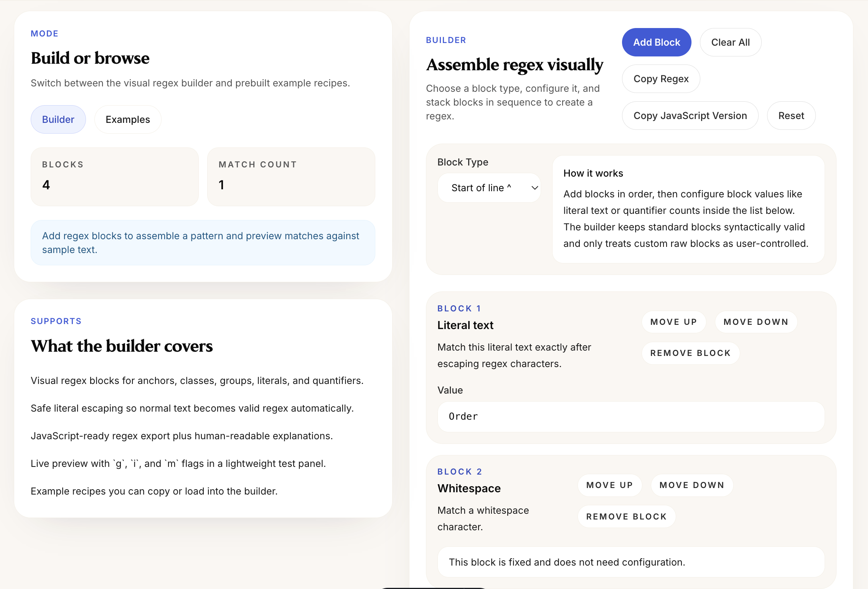Click the 'Literal text' block title
868x589 pixels.
click(465, 325)
